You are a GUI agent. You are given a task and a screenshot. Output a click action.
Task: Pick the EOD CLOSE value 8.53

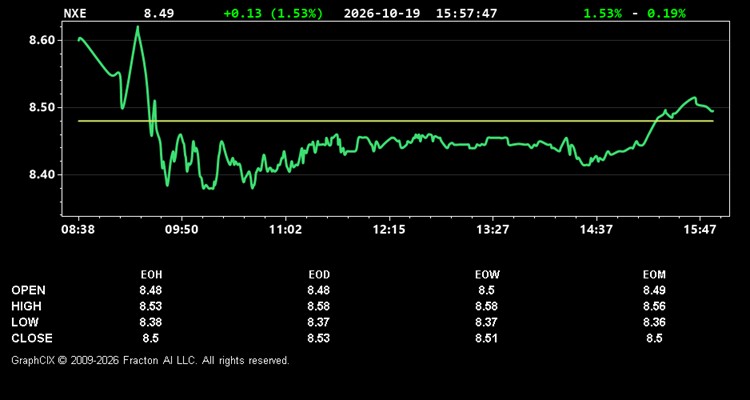pyautogui.click(x=319, y=338)
